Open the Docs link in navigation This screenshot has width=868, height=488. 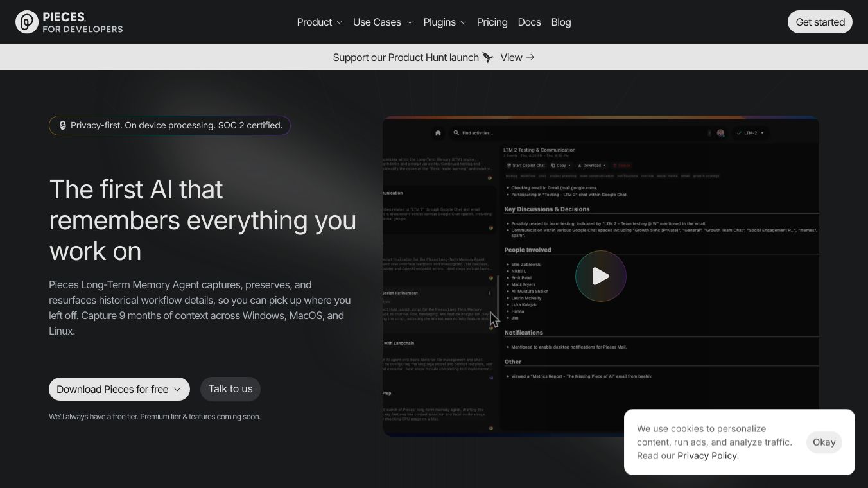point(529,22)
